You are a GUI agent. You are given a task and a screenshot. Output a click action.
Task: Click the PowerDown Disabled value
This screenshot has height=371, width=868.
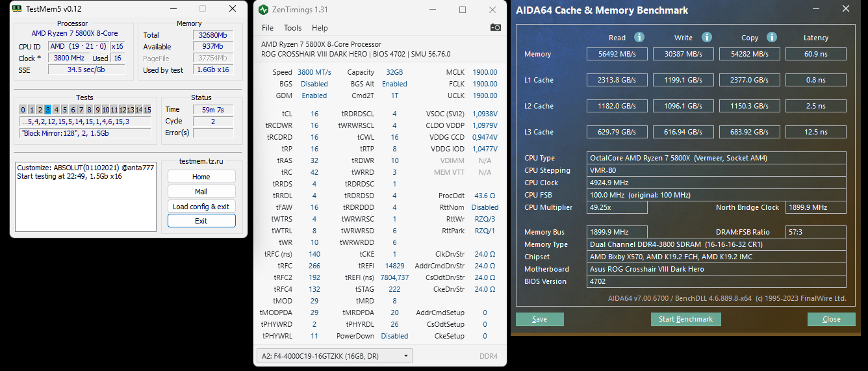pyautogui.click(x=394, y=336)
